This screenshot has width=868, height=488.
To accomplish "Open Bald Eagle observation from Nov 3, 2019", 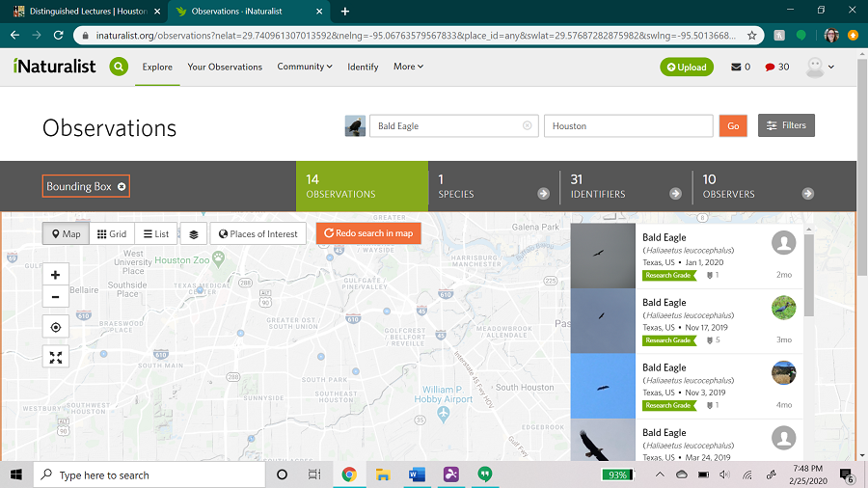I will coord(687,386).
